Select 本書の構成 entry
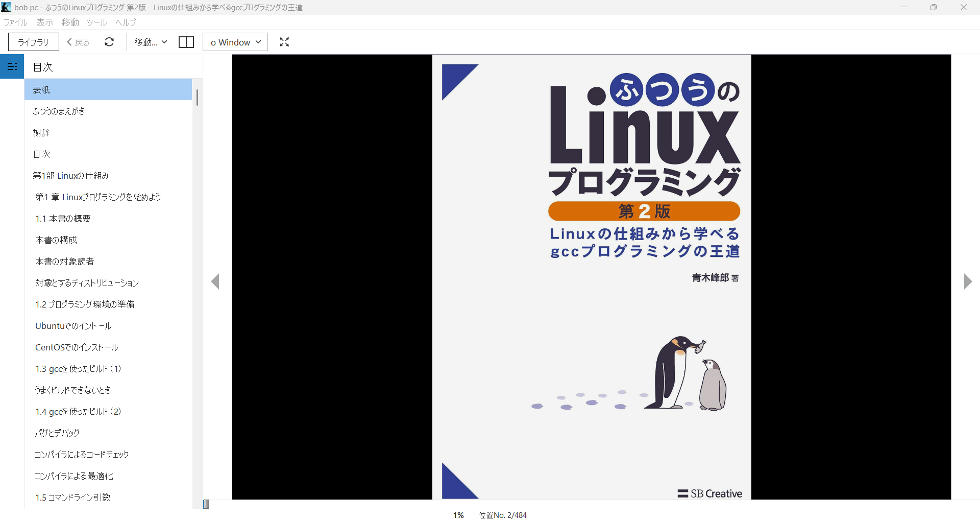Image resolution: width=980 pixels, height=521 pixels. coord(108,240)
